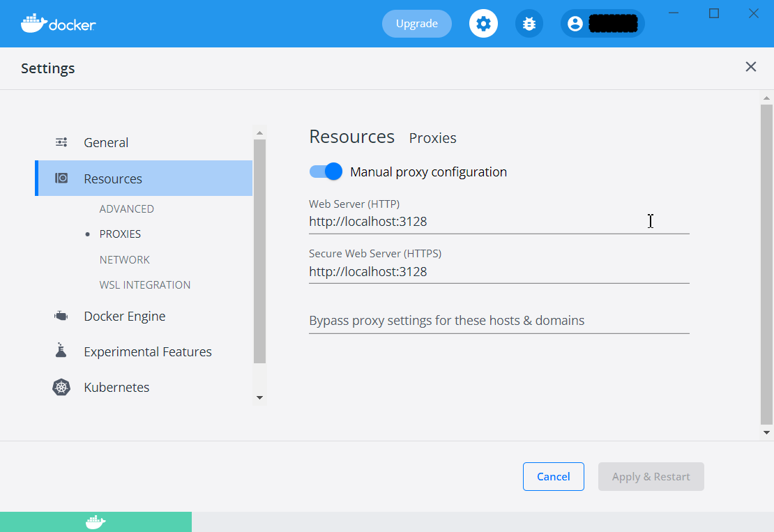This screenshot has height=532, width=774.
Task: Open settings via the gear icon
Action: point(483,24)
